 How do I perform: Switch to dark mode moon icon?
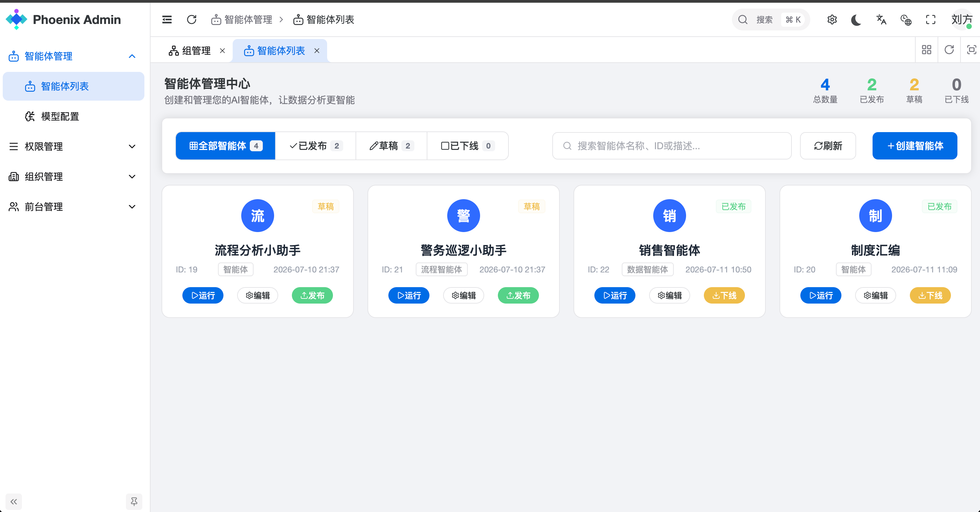coord(856,20)
